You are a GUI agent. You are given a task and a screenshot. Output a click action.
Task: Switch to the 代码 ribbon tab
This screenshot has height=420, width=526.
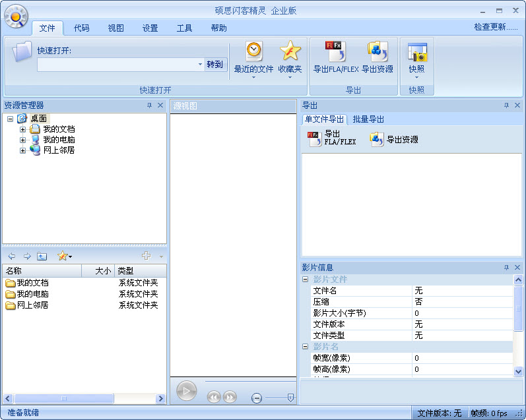pos(82,28)
